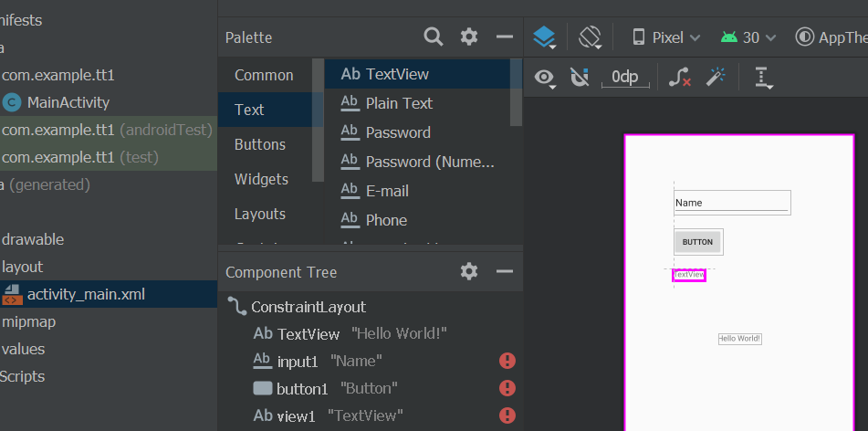Select Common palette category
Screen dimensions: 868x431
click(x=265, y=76)
